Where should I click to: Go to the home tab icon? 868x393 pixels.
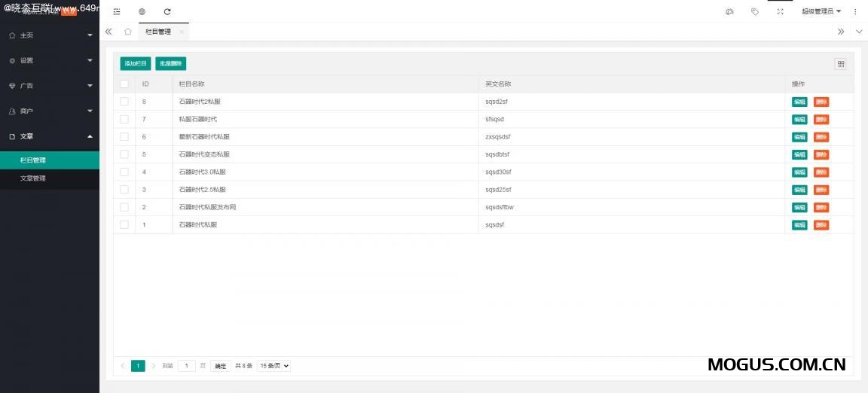click(128, 32)
